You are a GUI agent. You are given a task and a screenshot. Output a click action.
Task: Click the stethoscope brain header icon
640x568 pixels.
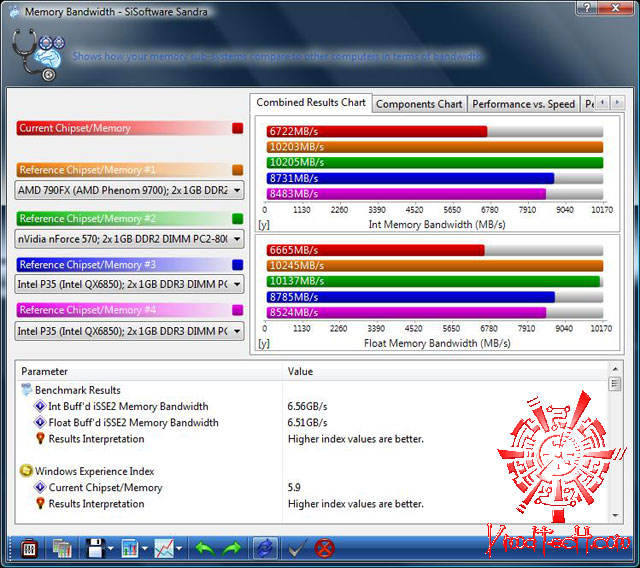pos(38,55)
